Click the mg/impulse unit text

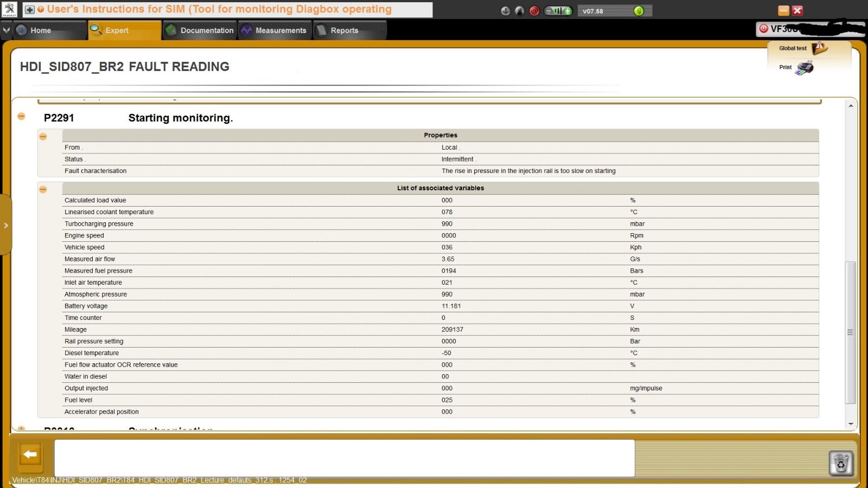coord(646,389)
